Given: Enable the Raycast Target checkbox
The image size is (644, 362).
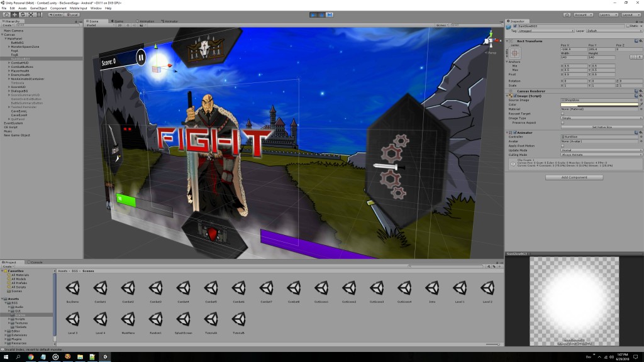Looking at the screenshot, I should click(x=562, y=113).
